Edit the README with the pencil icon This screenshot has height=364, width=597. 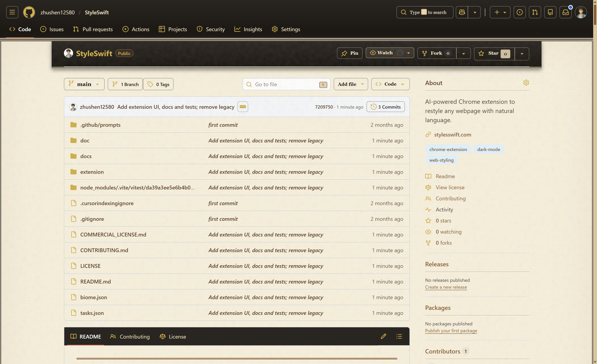[x=383, y=336]
